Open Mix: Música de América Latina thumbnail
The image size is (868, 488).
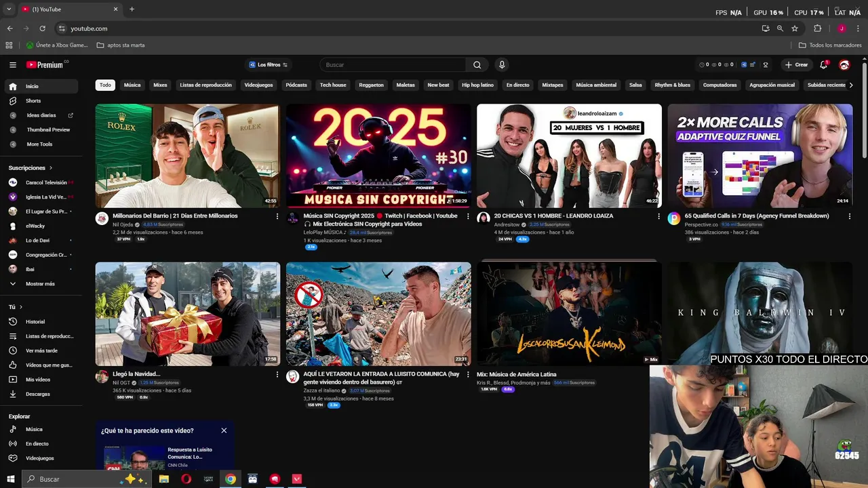pos(569,314)
